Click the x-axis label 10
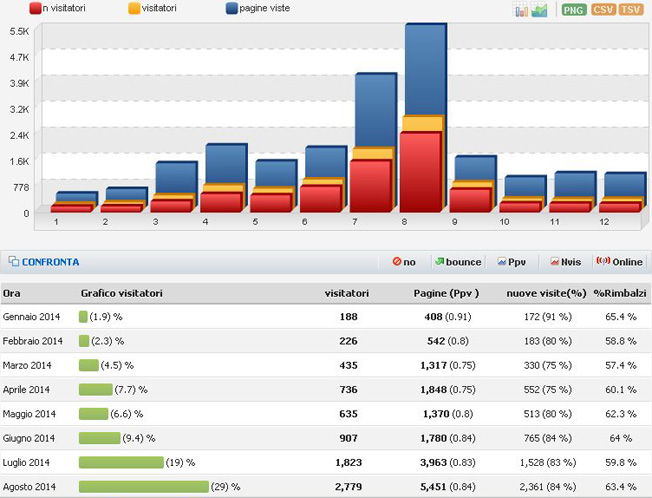This screenshot has height=498, width=652. tap(504, 222)
